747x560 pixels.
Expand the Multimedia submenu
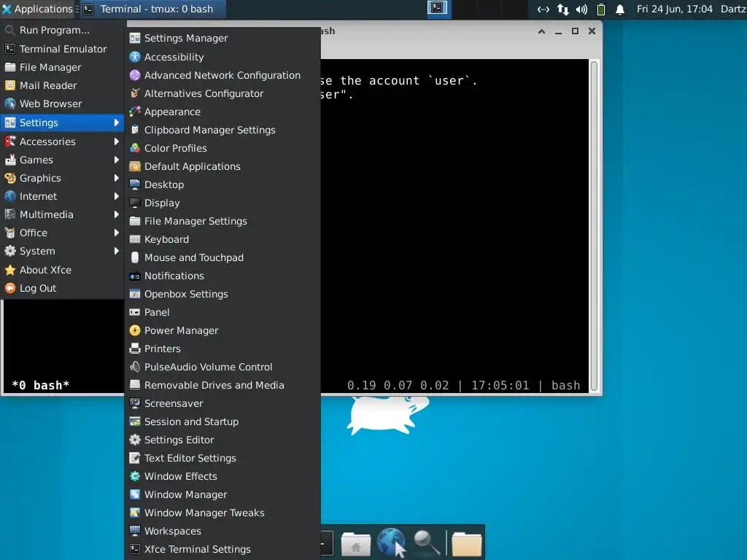62,214
